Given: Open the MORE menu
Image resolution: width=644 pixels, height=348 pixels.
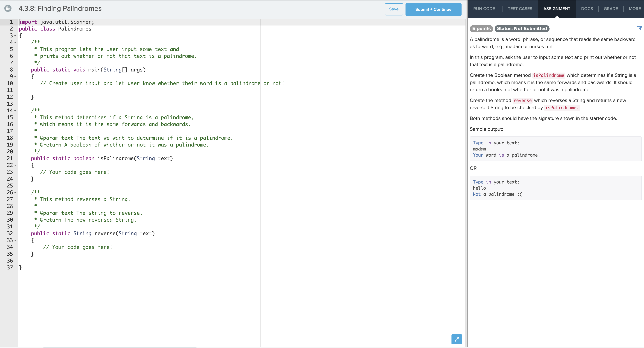Looking at the screenshot, I should [x=634, y=9].
